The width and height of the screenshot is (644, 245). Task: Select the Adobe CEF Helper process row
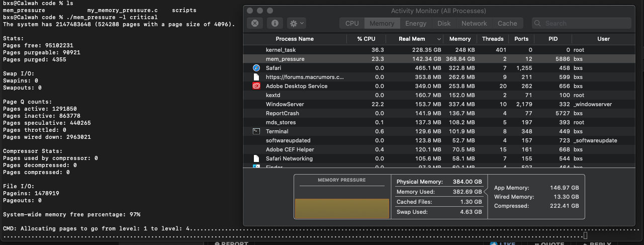pyautogui.click(x=439, y=149)
